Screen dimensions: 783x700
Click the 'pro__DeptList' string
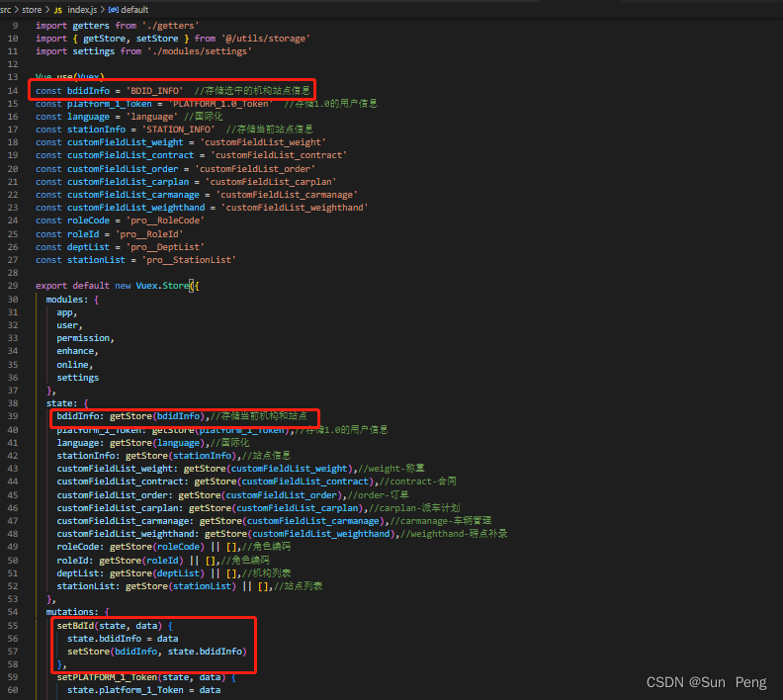pyautogui.click(x=165, y=247)
